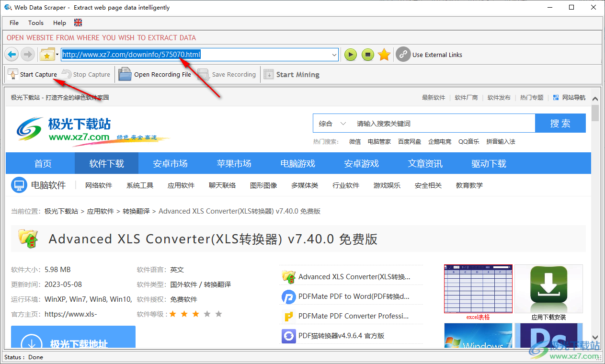Open the 安卓游戏 navigation tab
This screenshot has width=605, height=364.
point(362,163)
